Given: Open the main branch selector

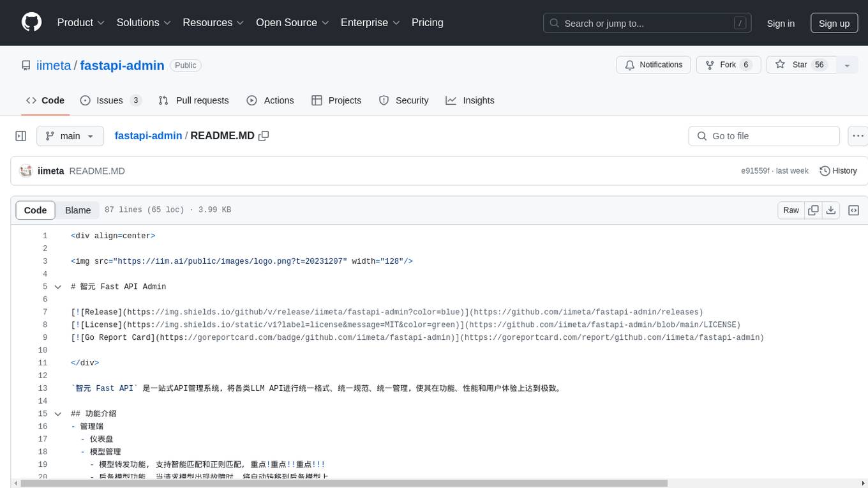Looking at the screenshot, I should pos(70,136).
